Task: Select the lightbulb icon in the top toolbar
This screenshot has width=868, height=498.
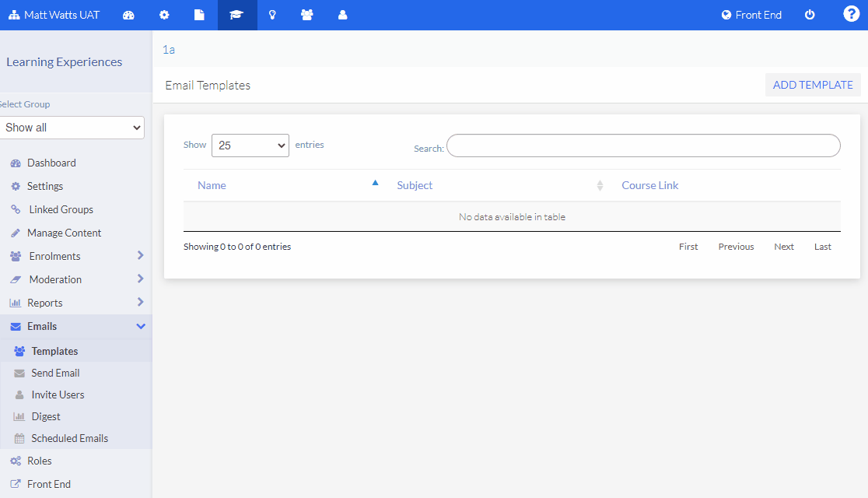Action: pyautogui.click(x=272, y=14)
